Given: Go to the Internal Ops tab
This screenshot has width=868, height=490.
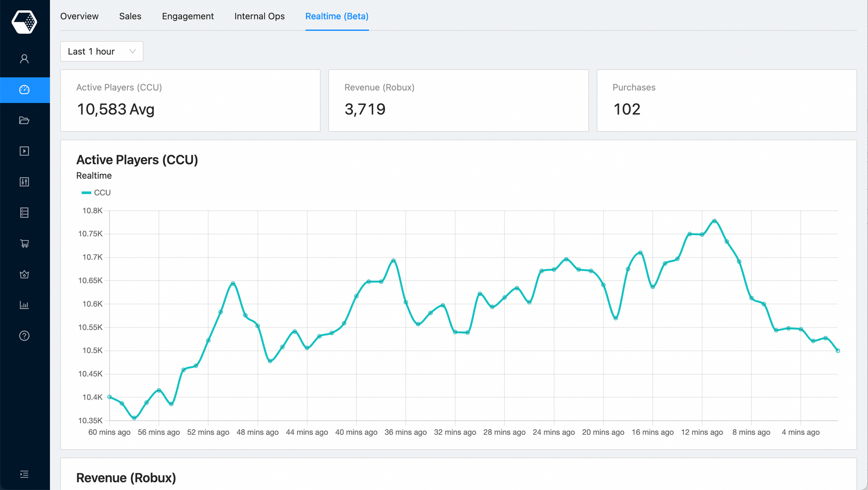Looking at the screenshot, I should [260, 17].
